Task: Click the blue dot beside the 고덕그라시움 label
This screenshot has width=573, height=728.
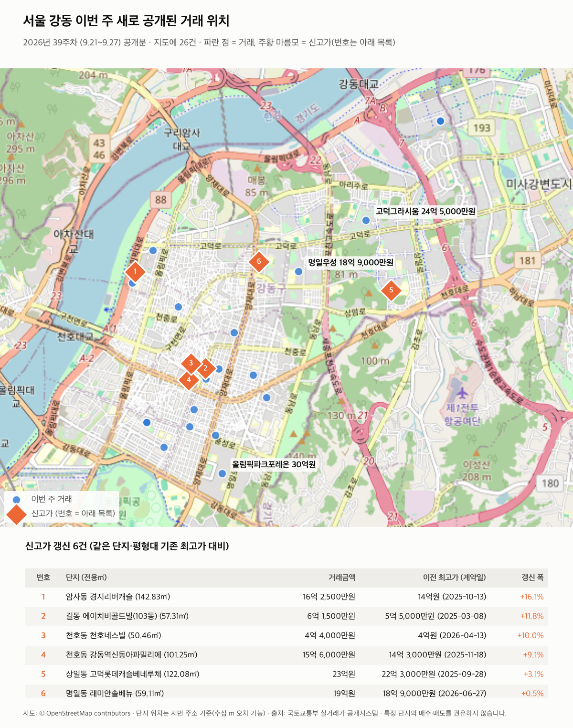Action: [366, 220]
